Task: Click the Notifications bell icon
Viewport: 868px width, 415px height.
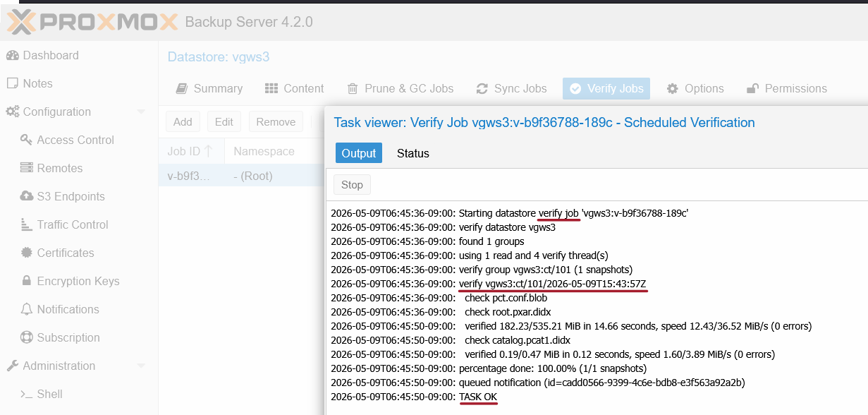Action: [x=27, y=309]
